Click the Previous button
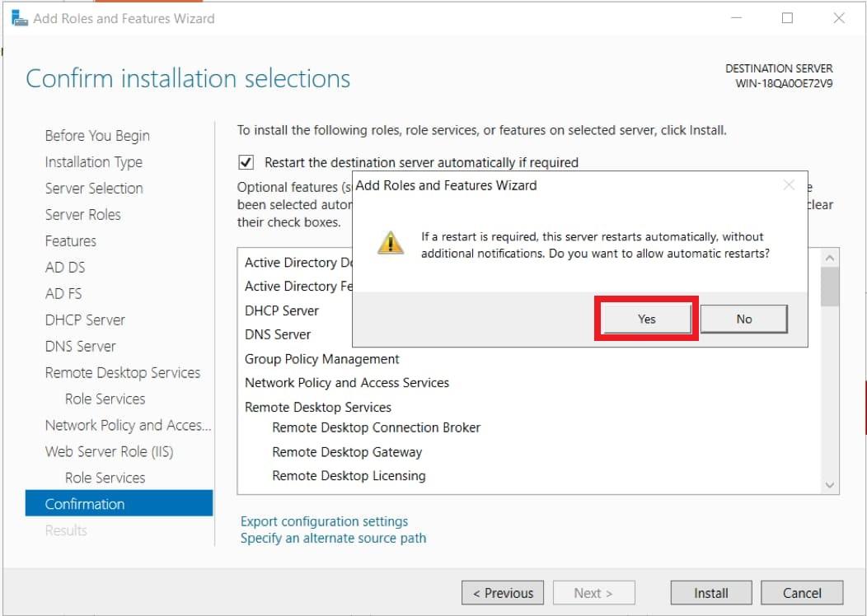 503,592
